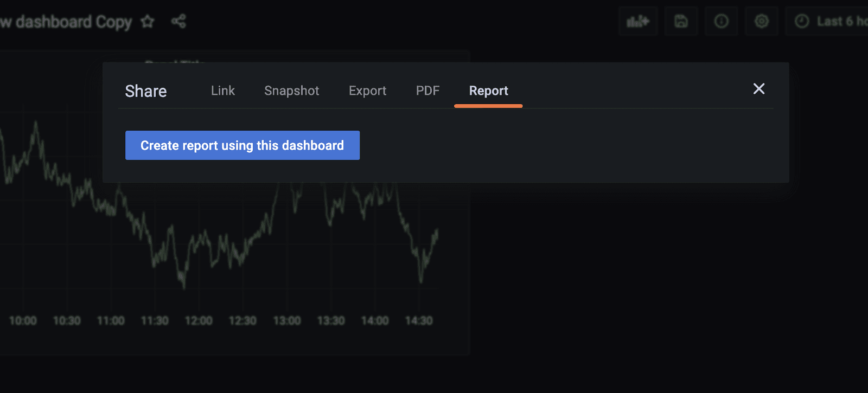Open the dashboard info circle icon
This screenshot has height=393, width=868.
tap(721, 22)
